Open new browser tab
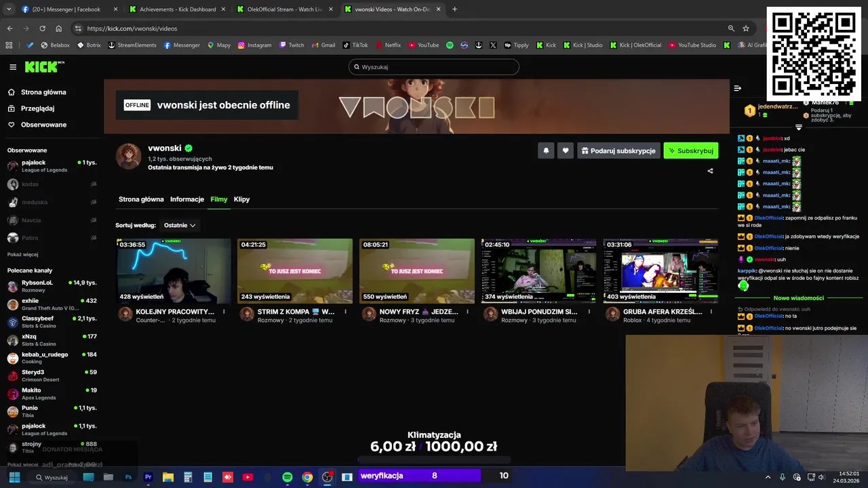Viewport: 868px width, 488px height. (x=454, y=9)
